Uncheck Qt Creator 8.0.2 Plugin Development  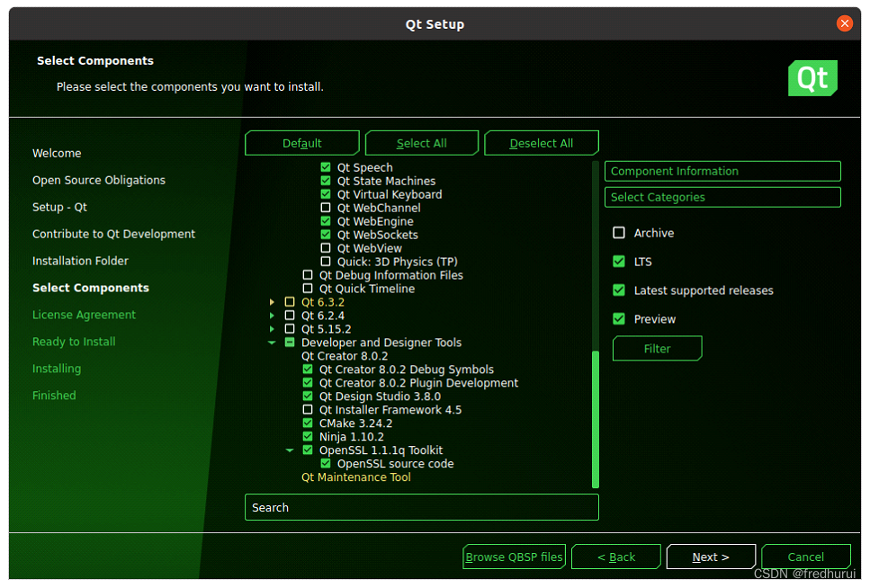coord(308,382)
